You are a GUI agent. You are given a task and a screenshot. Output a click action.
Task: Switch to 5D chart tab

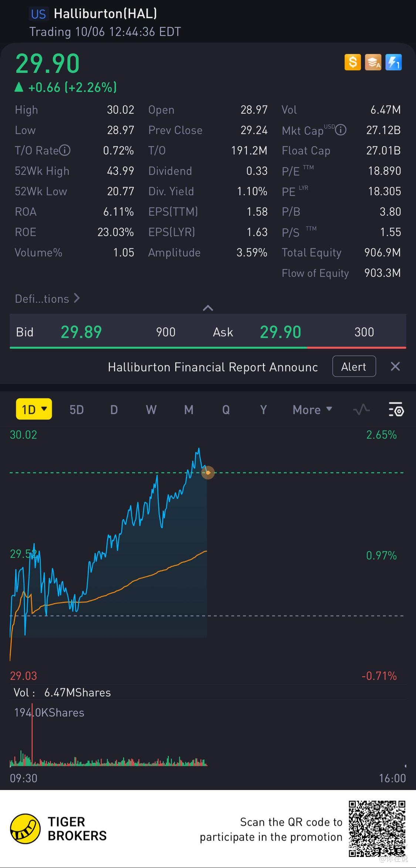(x=77, y=409)
